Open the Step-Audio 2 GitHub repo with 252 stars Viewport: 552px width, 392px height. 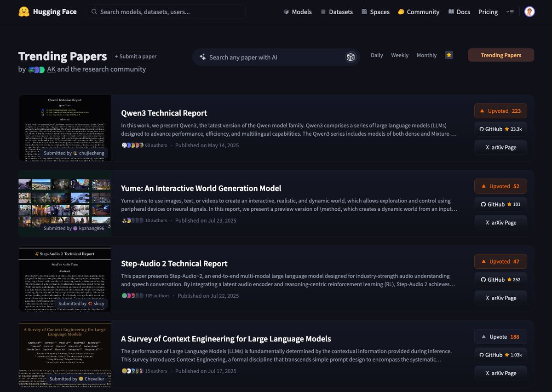(x=500, y=279)
